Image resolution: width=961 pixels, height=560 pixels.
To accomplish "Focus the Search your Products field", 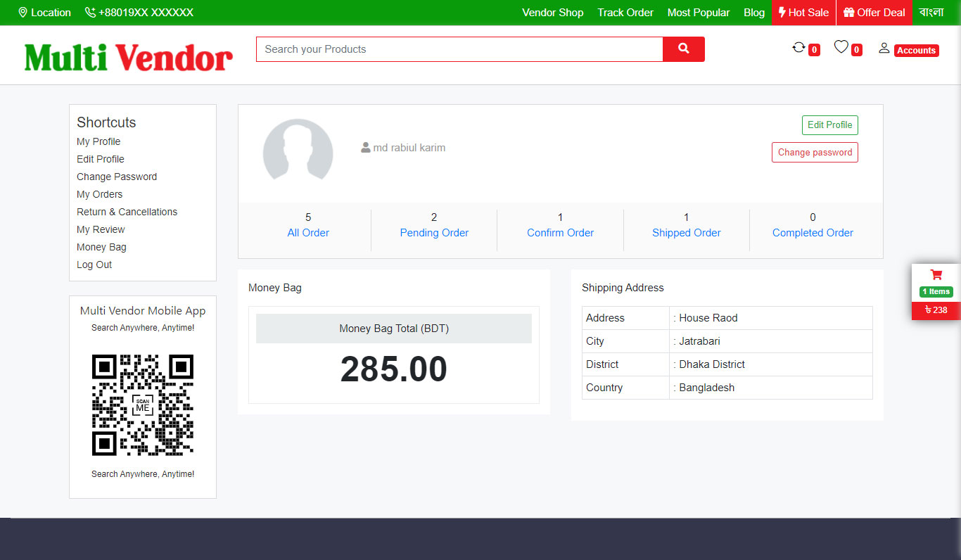I will [x=459, y=49].
